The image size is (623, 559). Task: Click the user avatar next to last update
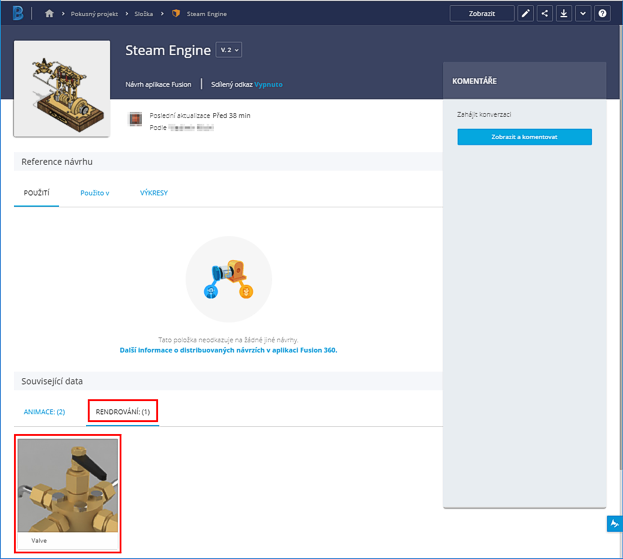pyautogui.click(x=135, y=119)
